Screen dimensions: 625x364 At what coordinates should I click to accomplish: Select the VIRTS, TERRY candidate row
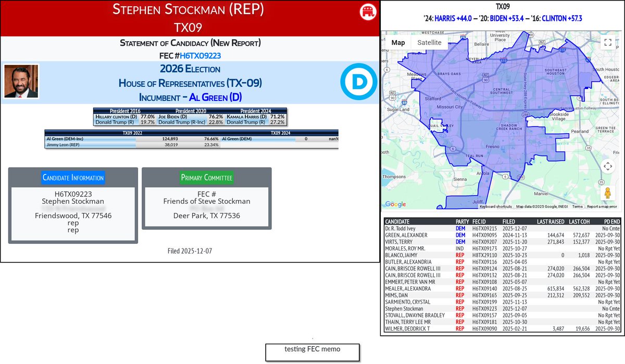click(x=503, y=242)
